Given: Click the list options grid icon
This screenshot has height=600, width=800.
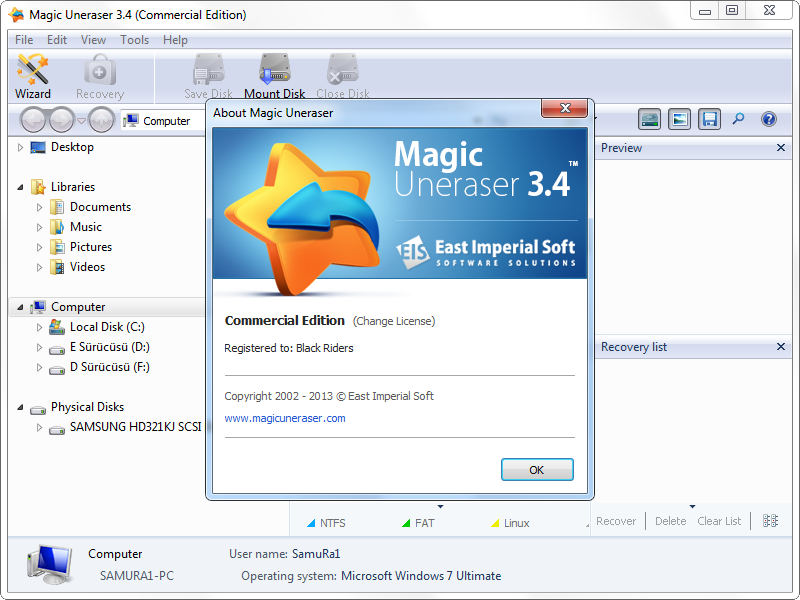Looking at the screenshot, I should pos(770,520).
